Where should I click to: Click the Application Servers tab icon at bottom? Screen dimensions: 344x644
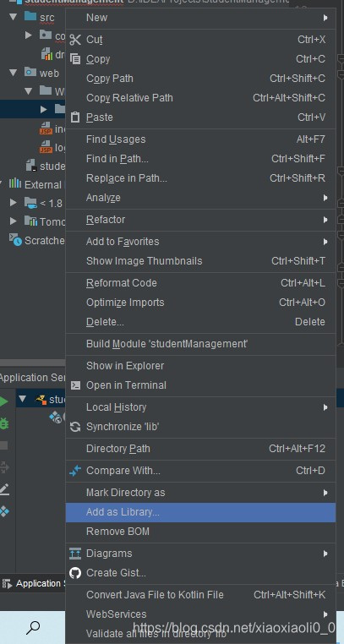tap(7, 584)
